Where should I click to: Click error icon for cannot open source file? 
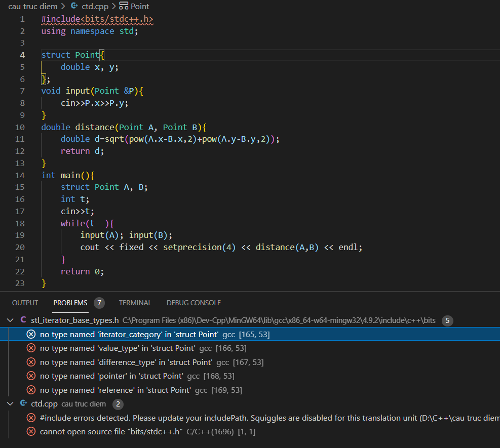[x=31, y=431]
